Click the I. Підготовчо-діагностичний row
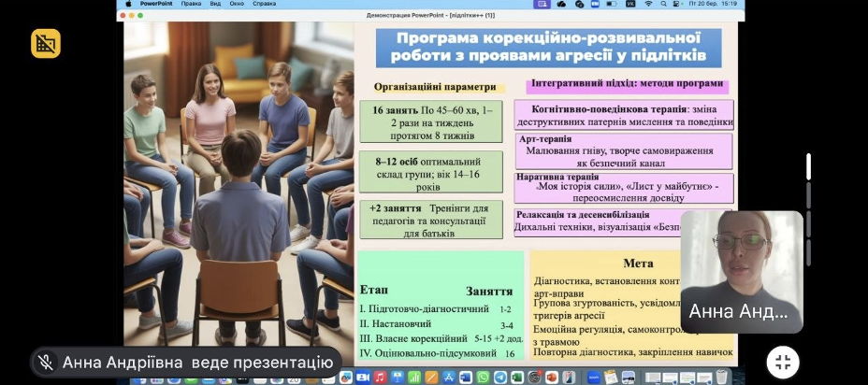 coord(436,309)
